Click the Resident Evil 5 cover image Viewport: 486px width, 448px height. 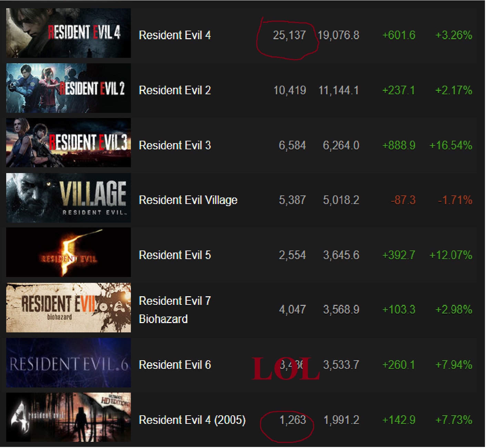pos(69,253)
